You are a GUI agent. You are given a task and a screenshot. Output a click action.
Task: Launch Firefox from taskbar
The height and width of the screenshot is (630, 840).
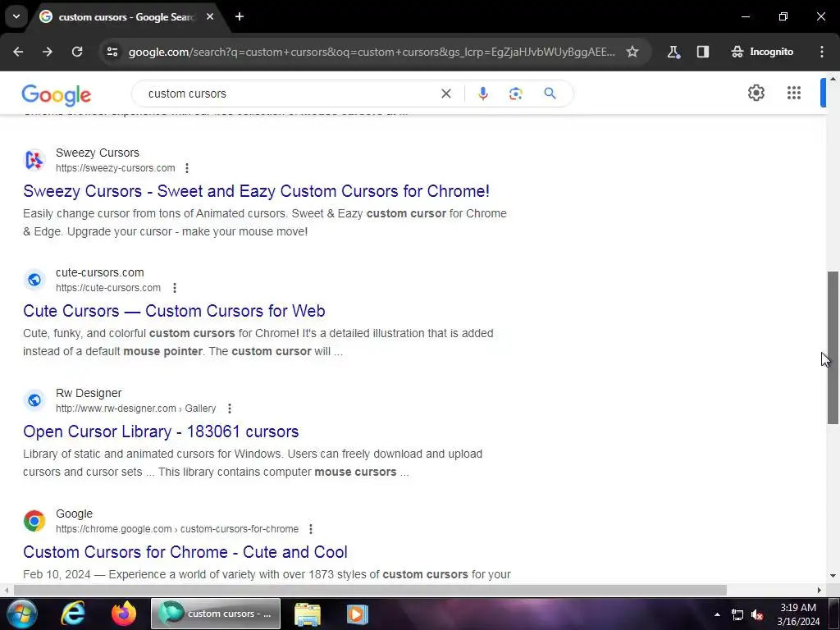point(124,614)
